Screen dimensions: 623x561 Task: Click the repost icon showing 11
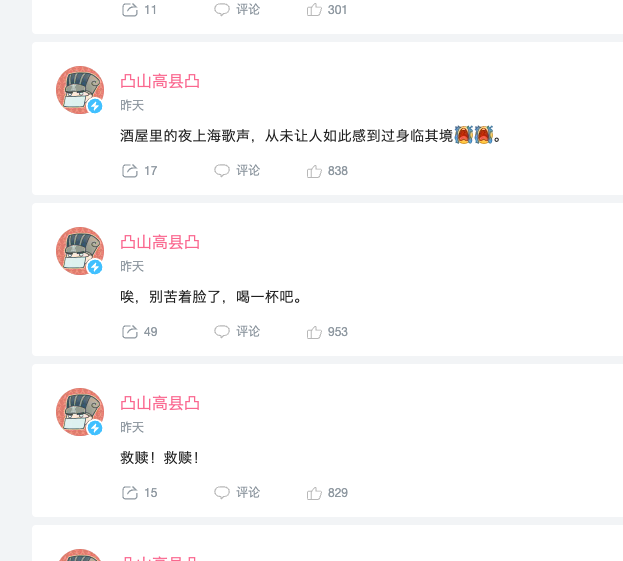[130, 10]
